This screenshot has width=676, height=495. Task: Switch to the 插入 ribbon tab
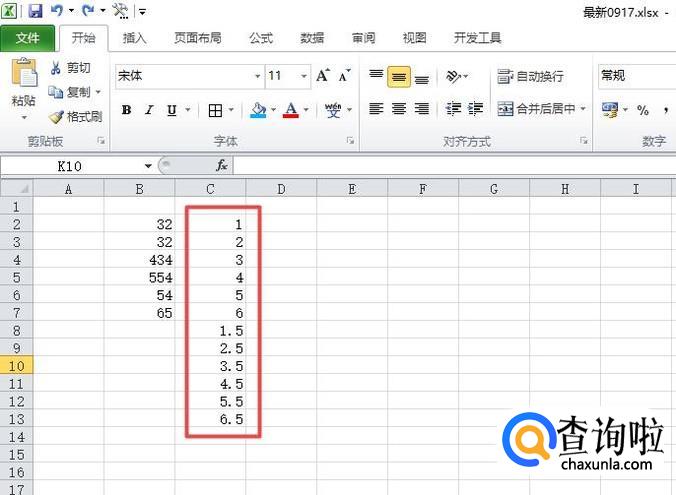[x=134, y=38]
